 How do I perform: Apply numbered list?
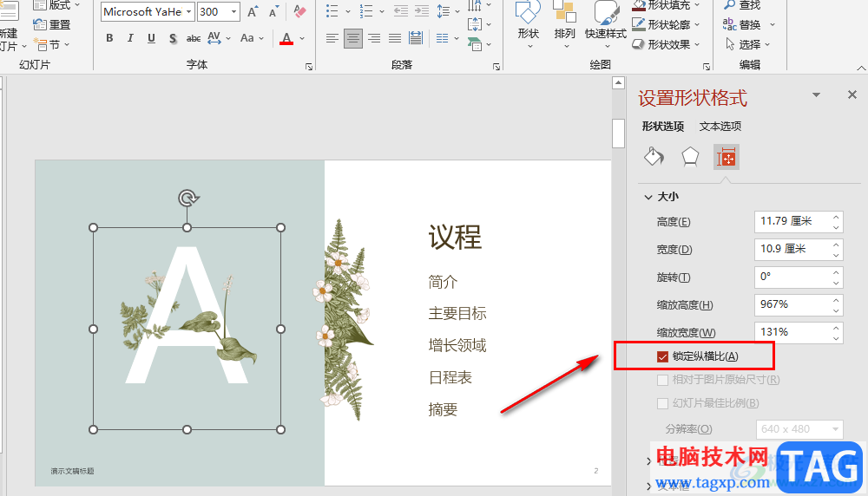(x=366, y=11)
